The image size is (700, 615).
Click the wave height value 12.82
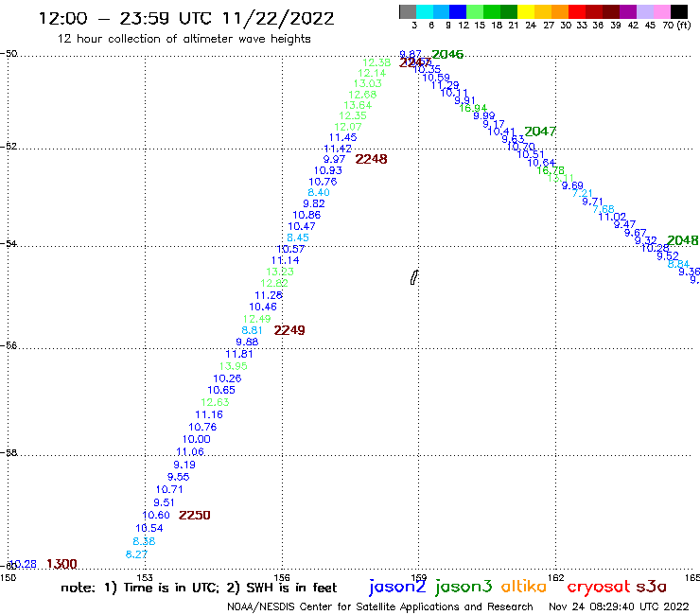tap(274, 283)
